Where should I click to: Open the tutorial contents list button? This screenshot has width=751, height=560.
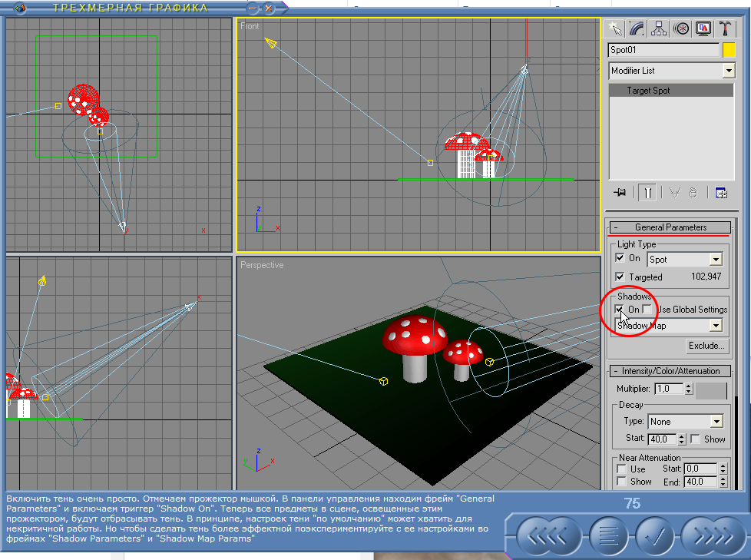608,536
